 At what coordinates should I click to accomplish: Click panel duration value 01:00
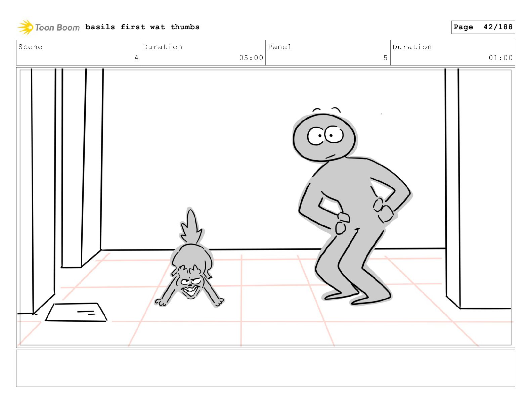pyautogui.click(x=501, y=58)
